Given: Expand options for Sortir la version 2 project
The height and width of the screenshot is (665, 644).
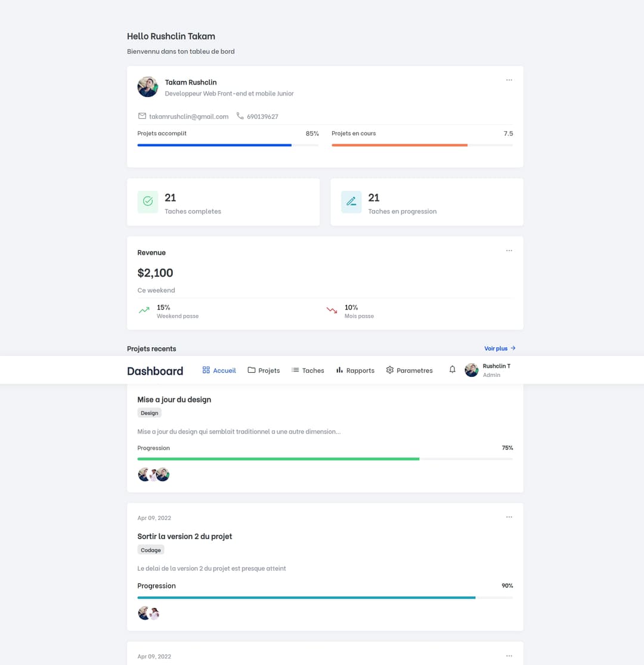Looking at the screenshot, I should 509,517.
